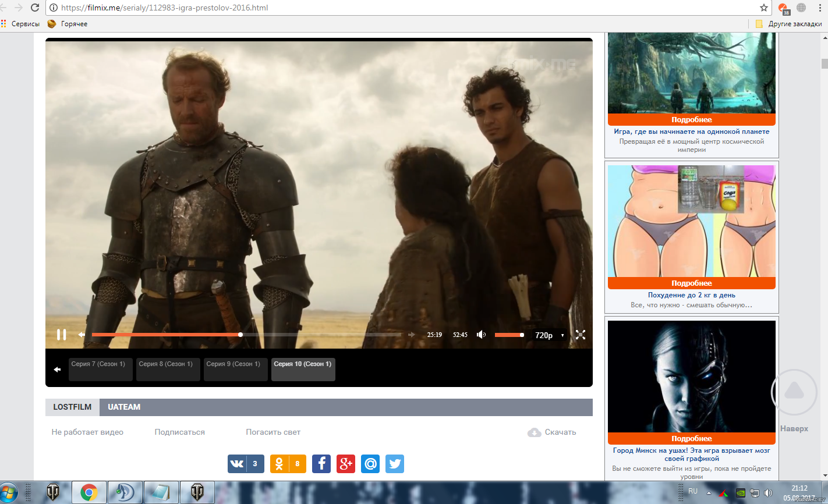Switch to UATEAM translation tab
The height and width of the screenshot is (504, 828).
(x=124, y=407)
